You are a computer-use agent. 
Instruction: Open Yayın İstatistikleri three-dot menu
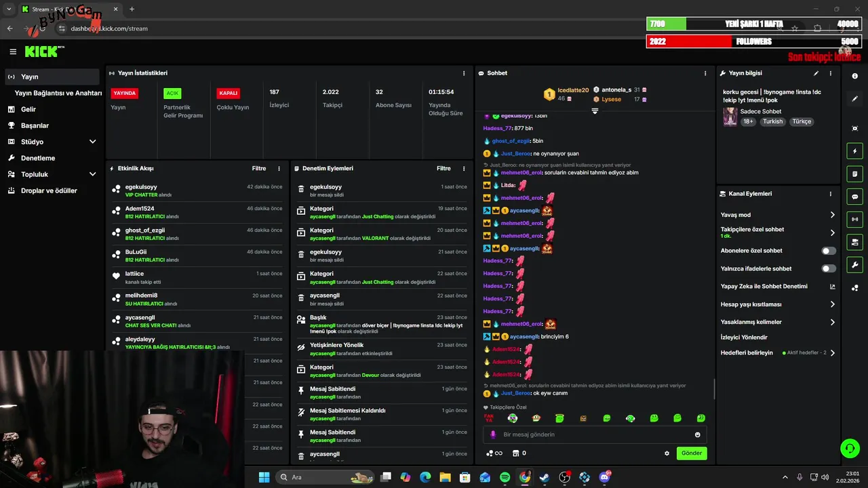point(464,73)
